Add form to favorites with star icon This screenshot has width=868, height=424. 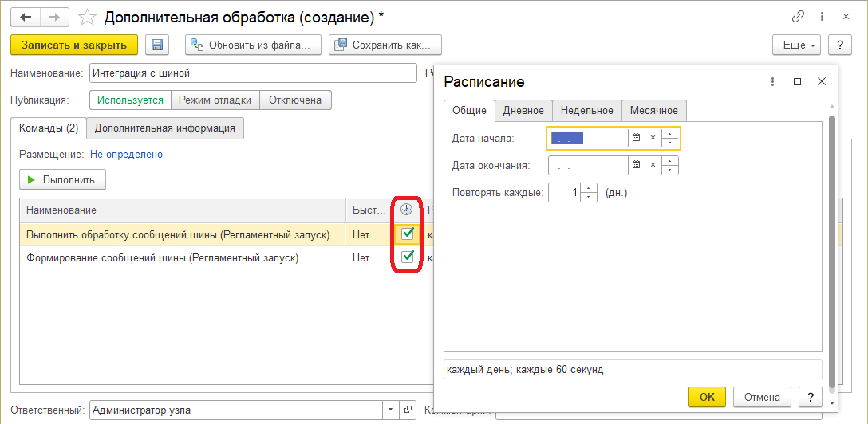tap(89, 17)
